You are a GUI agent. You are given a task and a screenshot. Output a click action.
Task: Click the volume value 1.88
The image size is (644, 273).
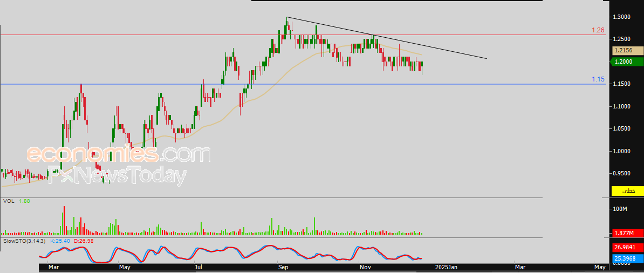pyautogui.click(x=25, y=201)
